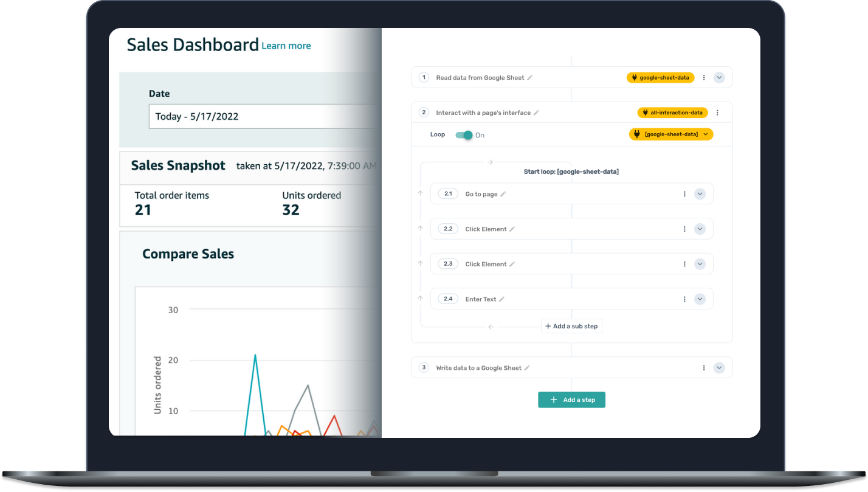
Task: Click edit pencil beside Interact with a page's interface
Action: coord(536,113)
